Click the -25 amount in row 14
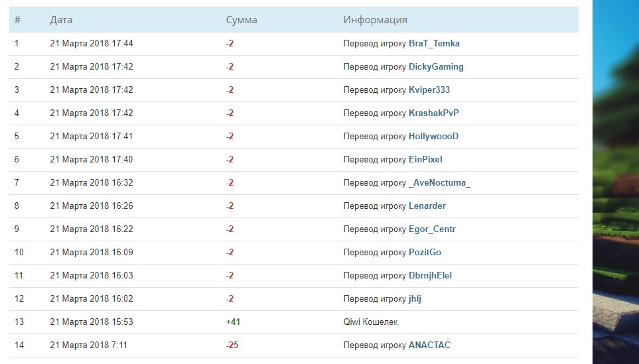The height and width of the screenshot is (364, 639). [x=232, y=345]
